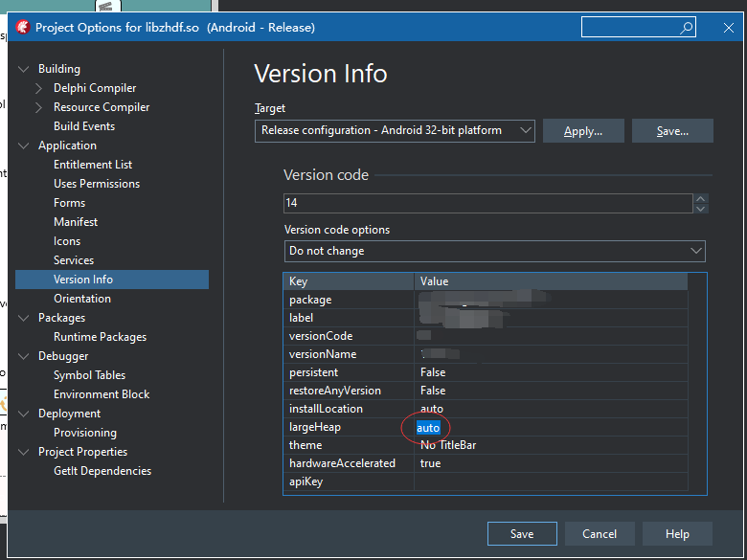The height and width of the screenshot is (560, 747).
Task: Open GetIt Dependencies page
Action: point(102,471)
